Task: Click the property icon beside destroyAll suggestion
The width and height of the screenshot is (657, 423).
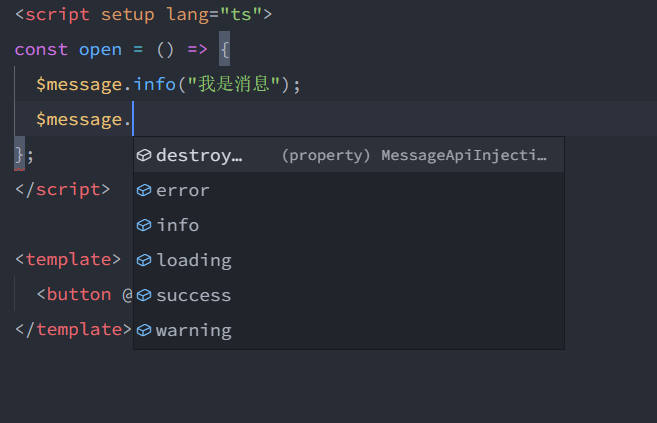Action: coord(144,155)
